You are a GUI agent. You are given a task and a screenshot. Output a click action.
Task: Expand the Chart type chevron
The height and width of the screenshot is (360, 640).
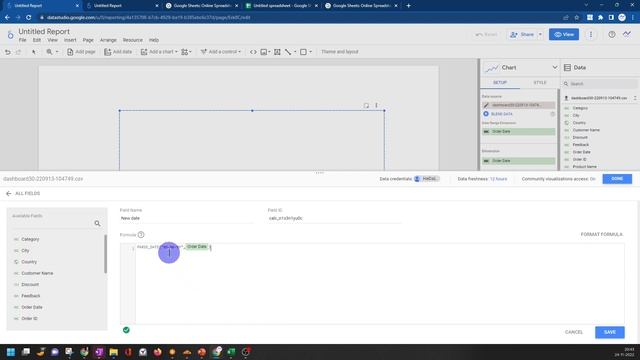[x=555, y=67]
